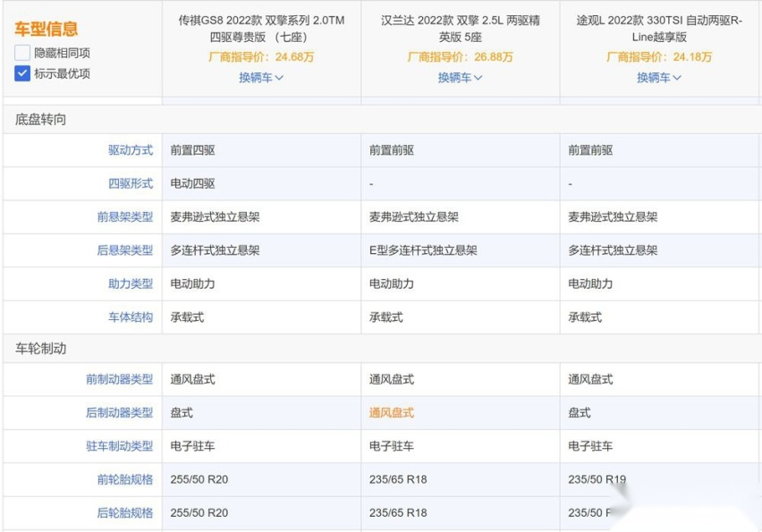Click the highlighted orange 通风盘式 value
The height and width of the screenshot is (532, 762).
click(391, 413)
